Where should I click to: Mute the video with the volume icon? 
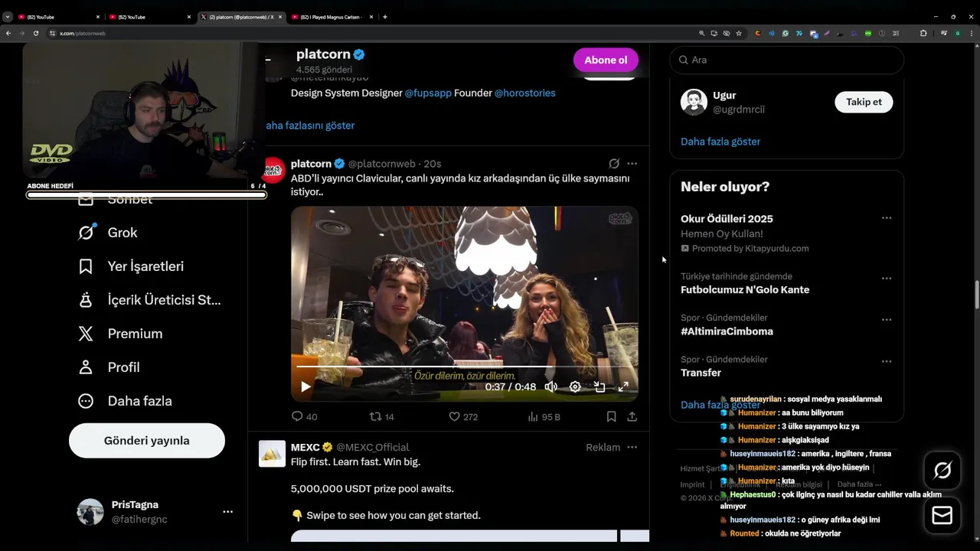click(x=550, y=386)
